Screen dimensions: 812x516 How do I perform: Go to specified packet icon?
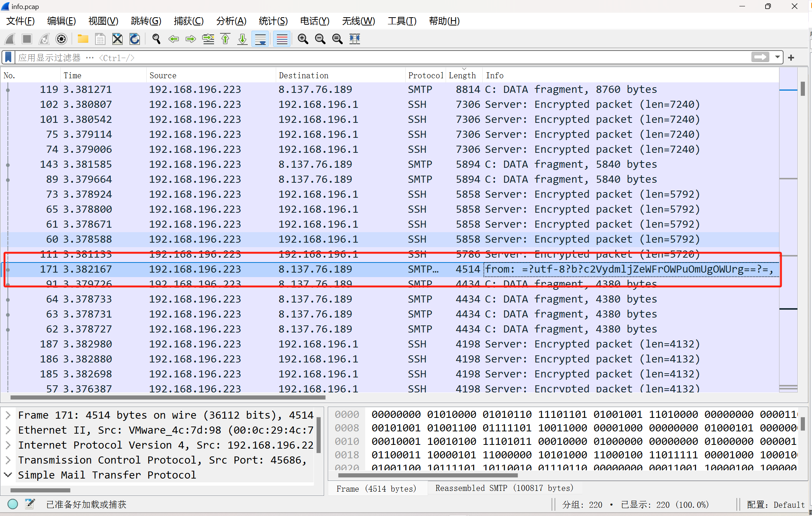208,39
